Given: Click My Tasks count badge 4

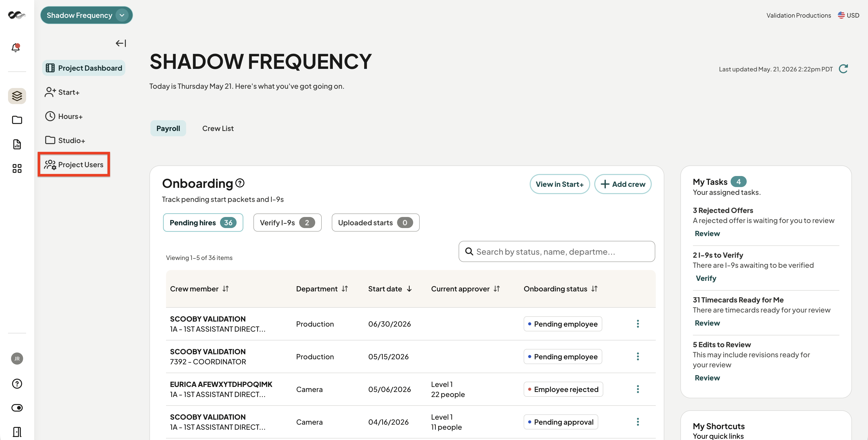Looking at the screenshot, I should tap(738, 182).
